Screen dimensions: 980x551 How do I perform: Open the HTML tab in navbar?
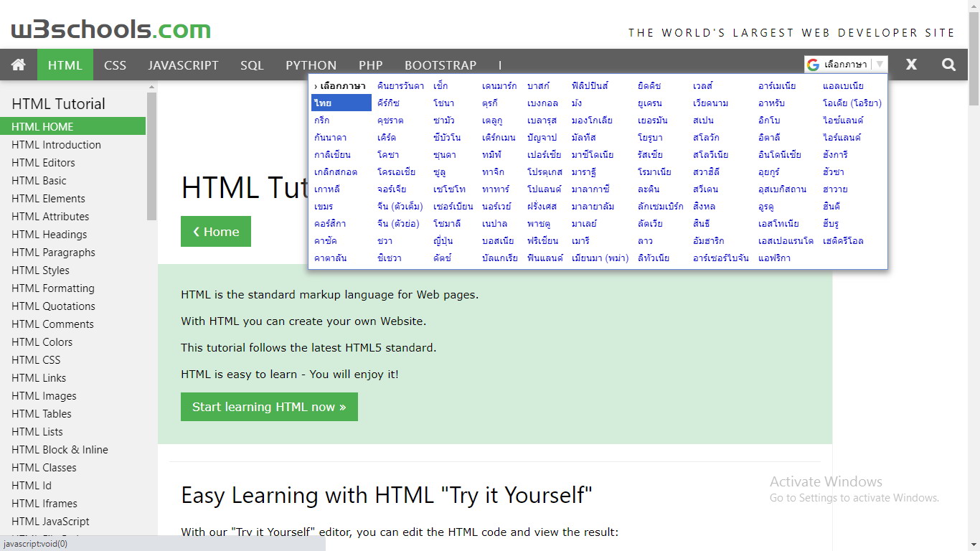(65, 65)
